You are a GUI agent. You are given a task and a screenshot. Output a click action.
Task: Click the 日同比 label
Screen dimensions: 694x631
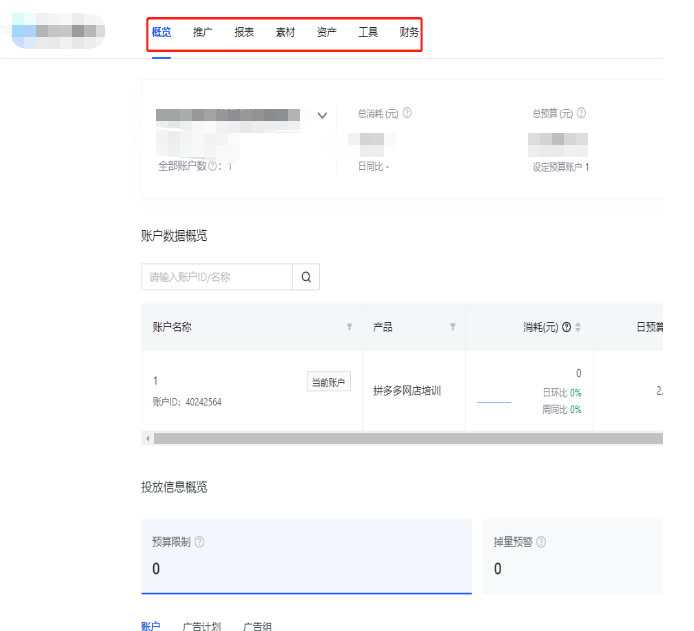tap(370, 166)
